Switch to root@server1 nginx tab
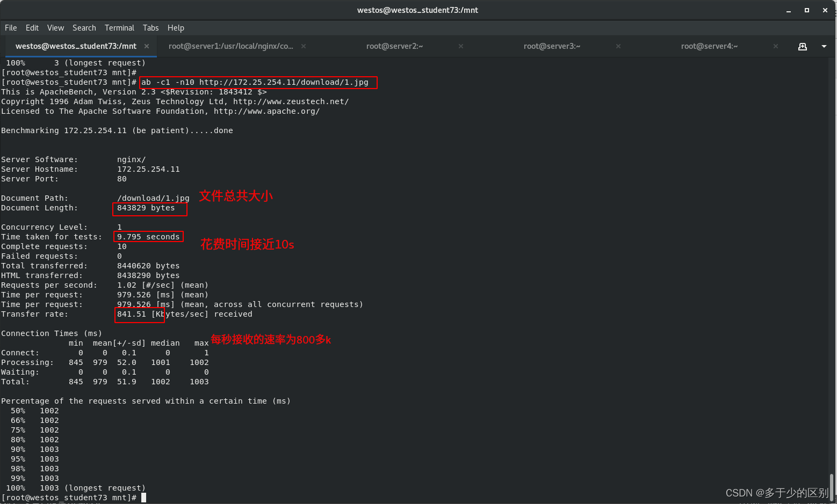 tap(231, 46)
